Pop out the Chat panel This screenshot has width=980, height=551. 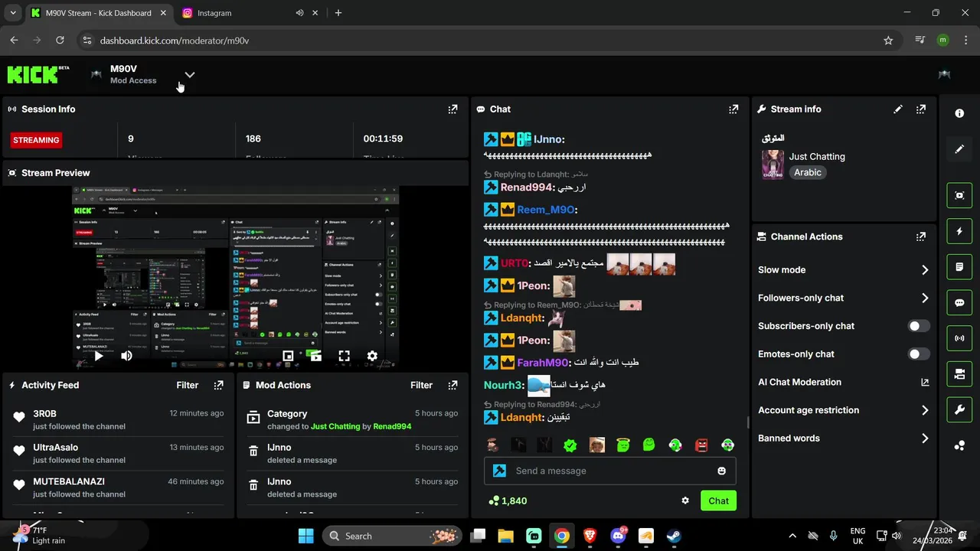click(x=733, y=109)
